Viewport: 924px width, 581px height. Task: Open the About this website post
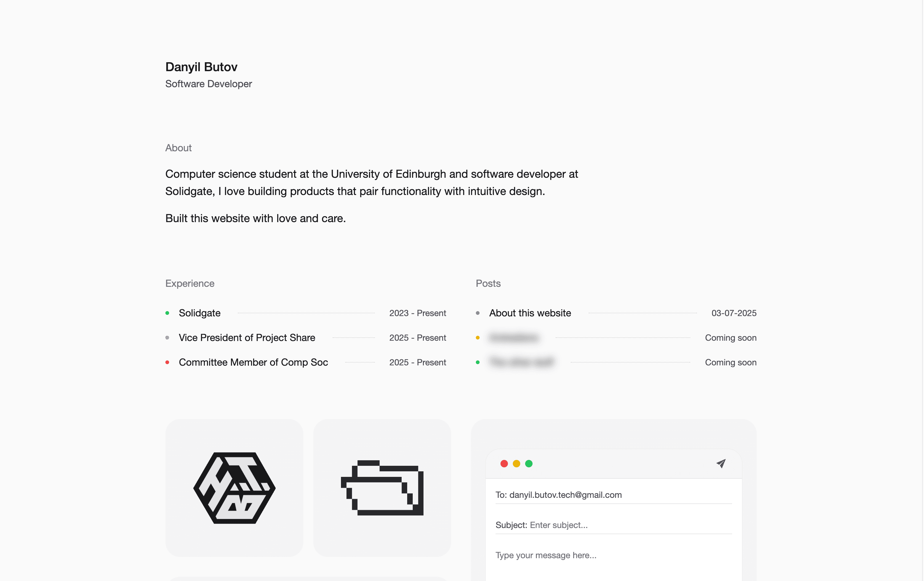[x=616, y=313]
